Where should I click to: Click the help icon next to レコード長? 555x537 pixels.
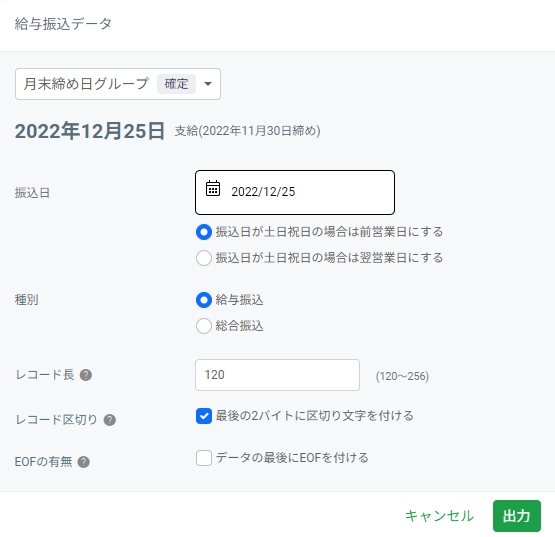tap(86, 375)
